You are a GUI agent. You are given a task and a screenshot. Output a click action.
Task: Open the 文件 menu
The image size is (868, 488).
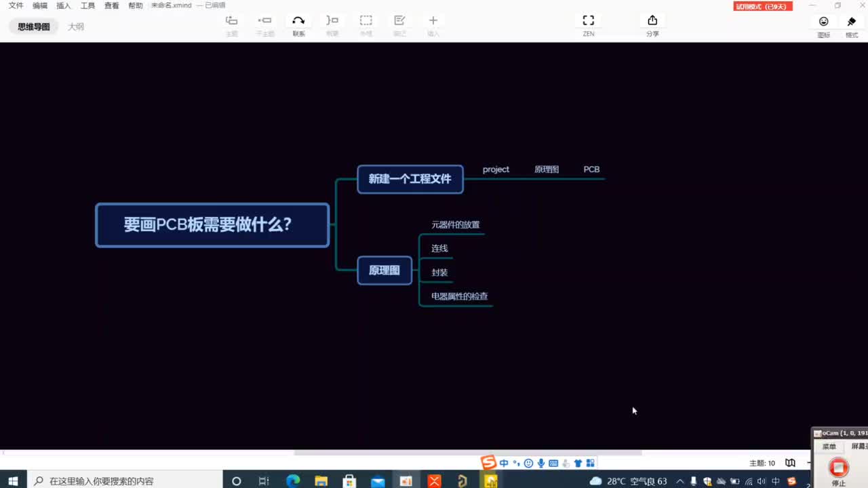(x=16, y=5)
